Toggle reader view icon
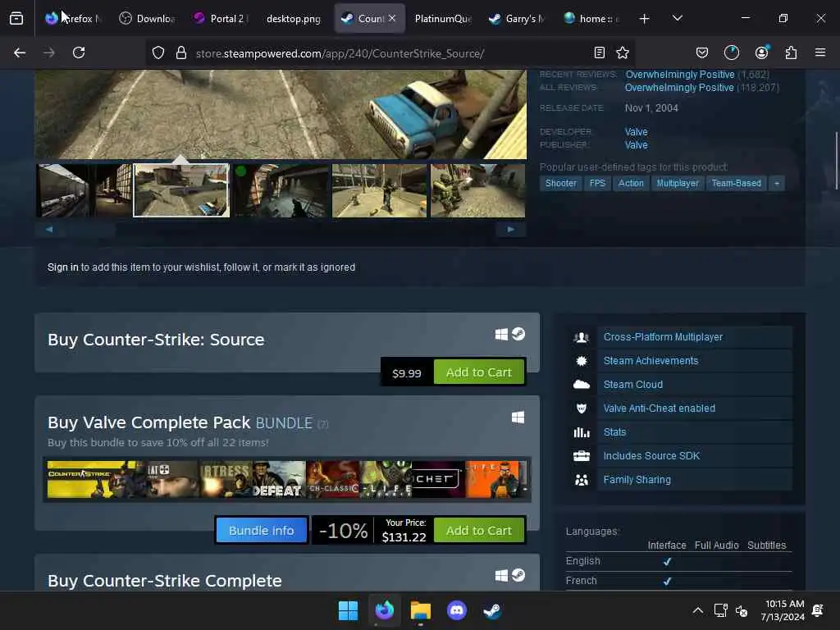 600,52
